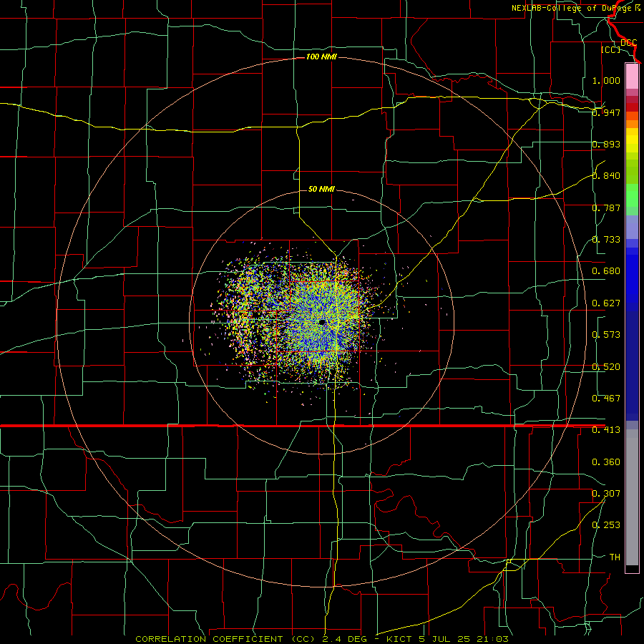
Task: Click the 0.360 scale value
Action: click(x=606, y=462)
